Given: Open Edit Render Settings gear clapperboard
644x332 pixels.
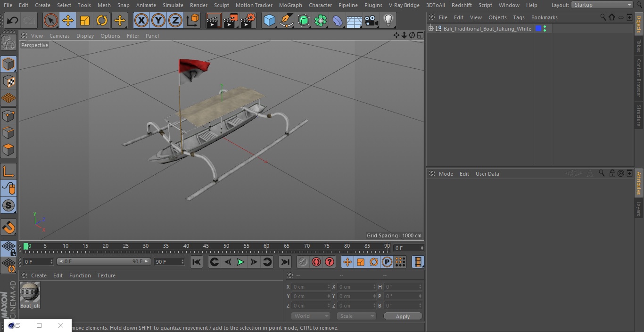Looking at the screenshot, I should (x=248, y=20).
